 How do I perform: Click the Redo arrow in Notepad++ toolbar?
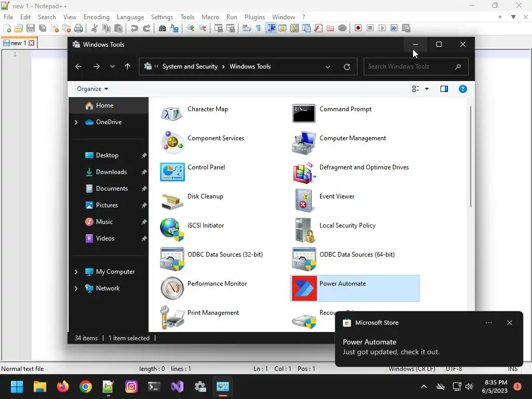tap(146, 28)
